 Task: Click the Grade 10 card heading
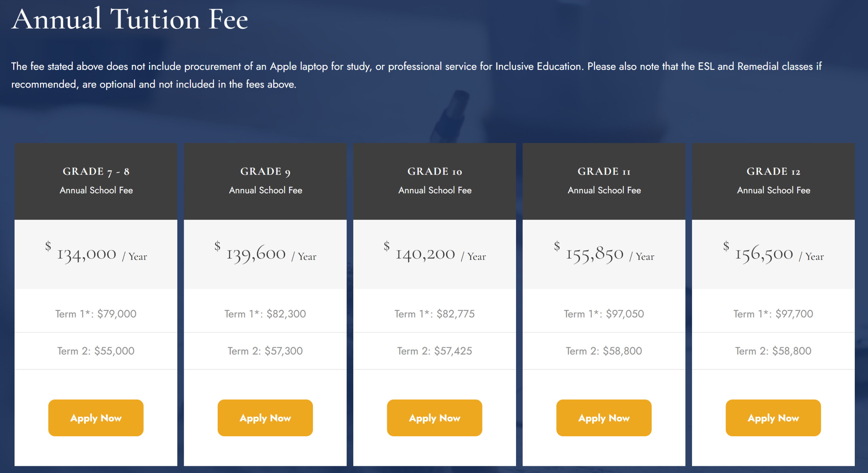coord(435,172)
